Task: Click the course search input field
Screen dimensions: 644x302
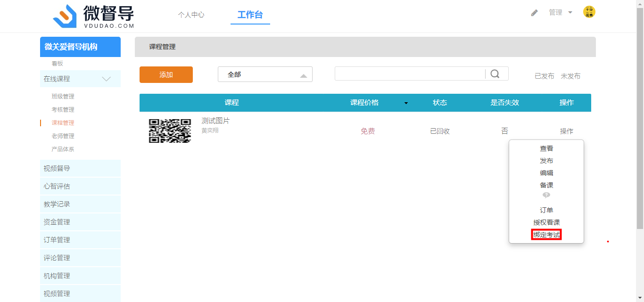Action: point(409,74)
